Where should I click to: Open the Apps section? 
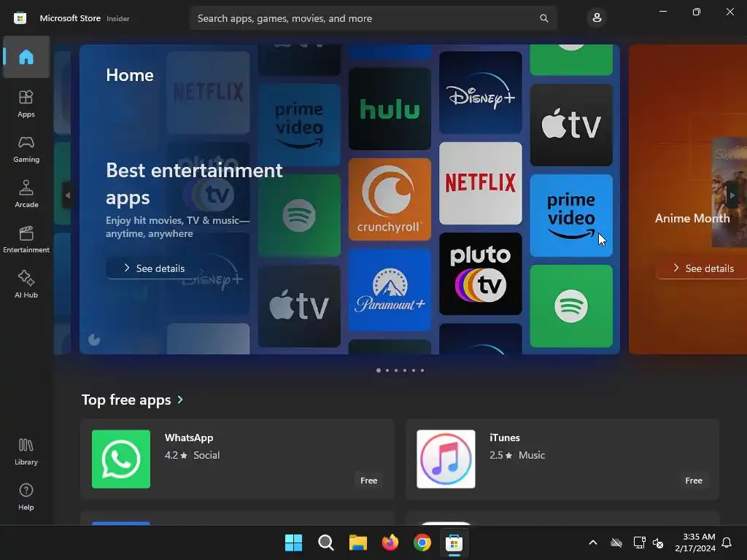[26, 104]
